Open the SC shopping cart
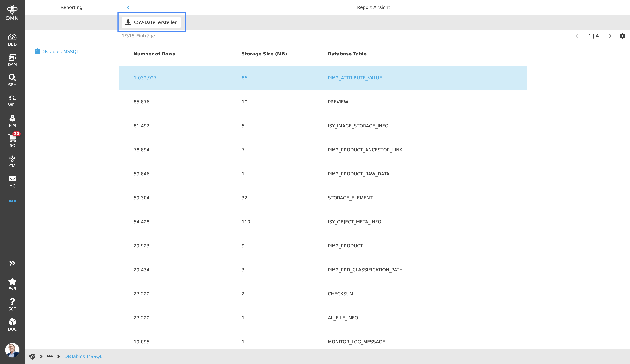Screen dimensions: 630x364 coord(12,141)
